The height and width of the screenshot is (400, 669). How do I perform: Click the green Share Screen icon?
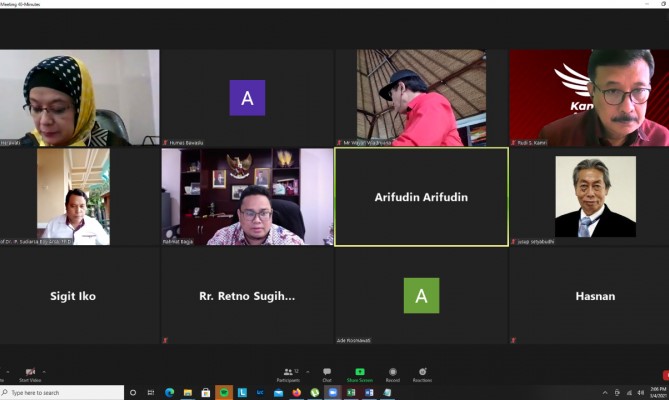tap(359, 372)
